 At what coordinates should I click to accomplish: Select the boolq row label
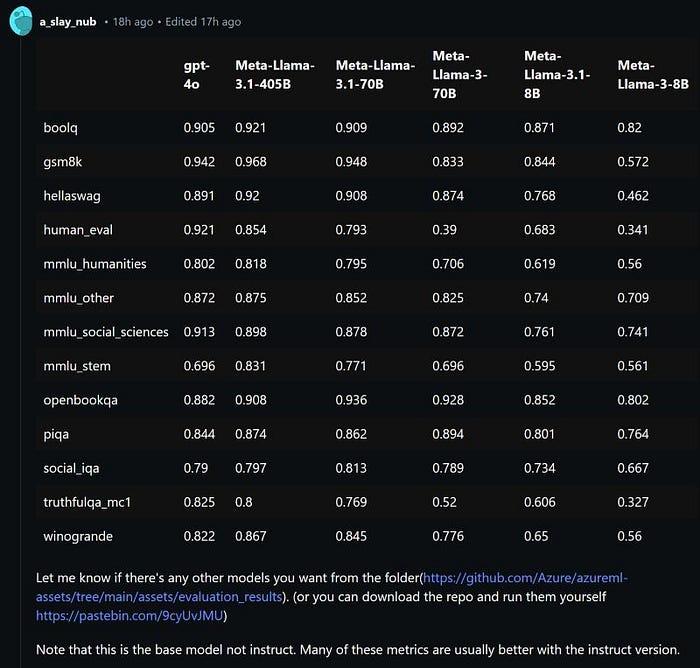click(x=60, y=128)
